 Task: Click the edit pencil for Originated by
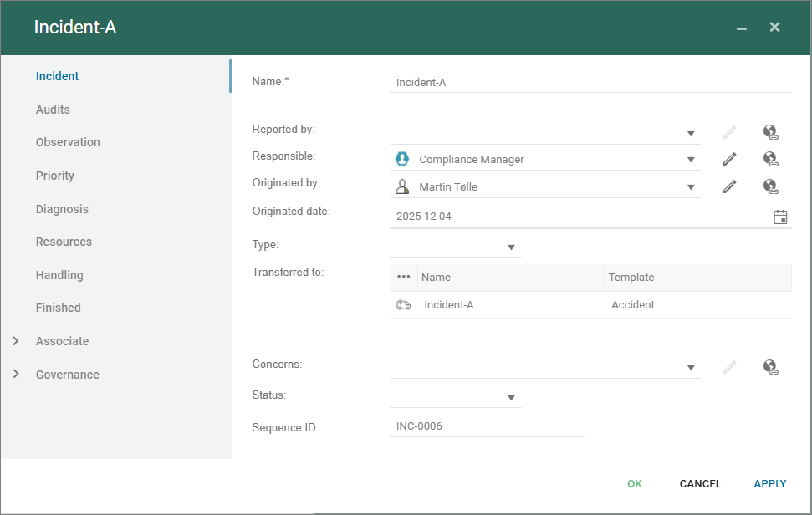[729, 186]
